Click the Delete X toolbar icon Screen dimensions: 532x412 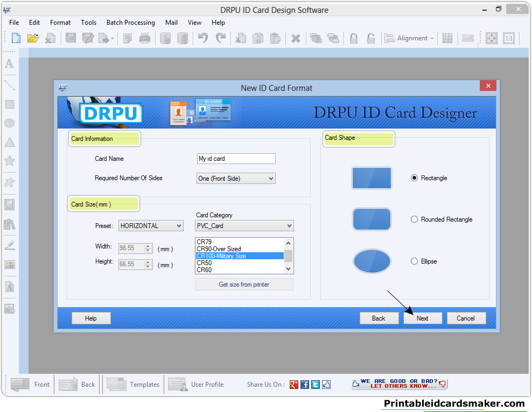point(296,38)
